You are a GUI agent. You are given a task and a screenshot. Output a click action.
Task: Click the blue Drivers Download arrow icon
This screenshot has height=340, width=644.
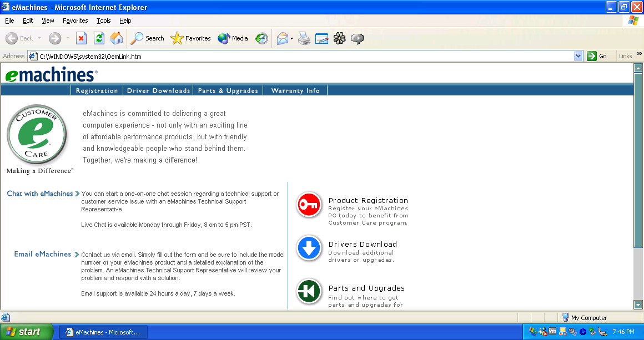coord(309,248)
